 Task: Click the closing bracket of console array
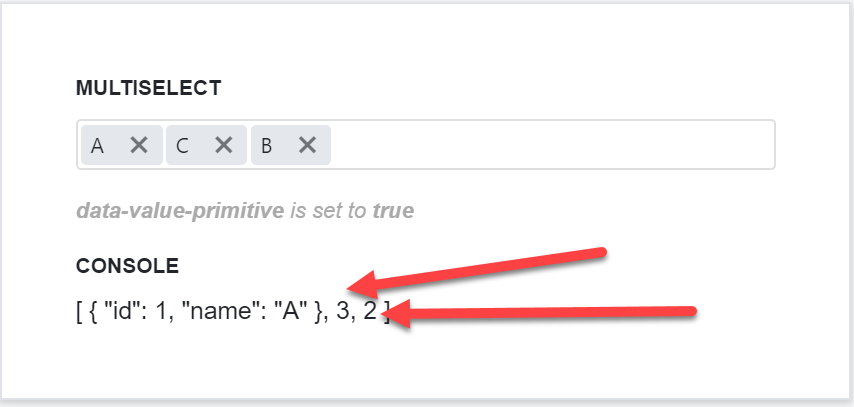[x=386, y=314]
